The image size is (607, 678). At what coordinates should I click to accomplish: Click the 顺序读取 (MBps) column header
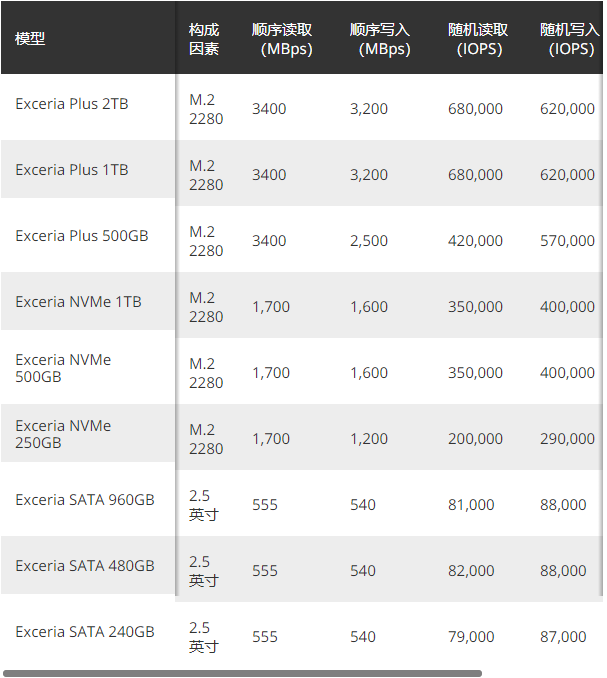coord(281,39)
